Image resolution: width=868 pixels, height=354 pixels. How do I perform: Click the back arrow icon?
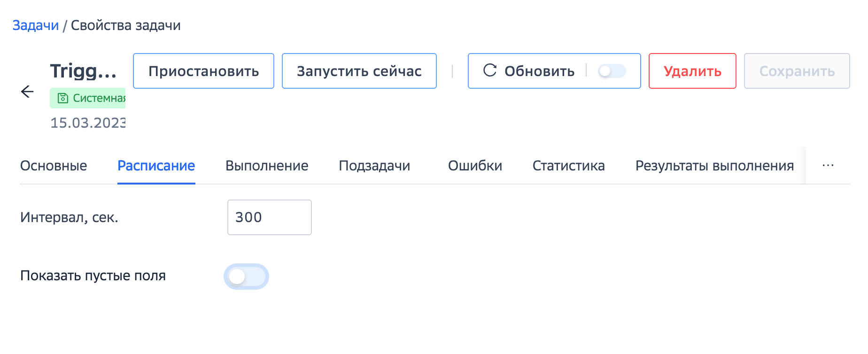tap(28, 92)
